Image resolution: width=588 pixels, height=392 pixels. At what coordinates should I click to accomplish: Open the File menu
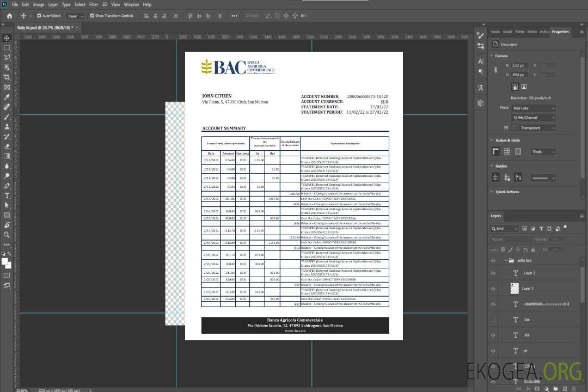(x=15, y=4)
